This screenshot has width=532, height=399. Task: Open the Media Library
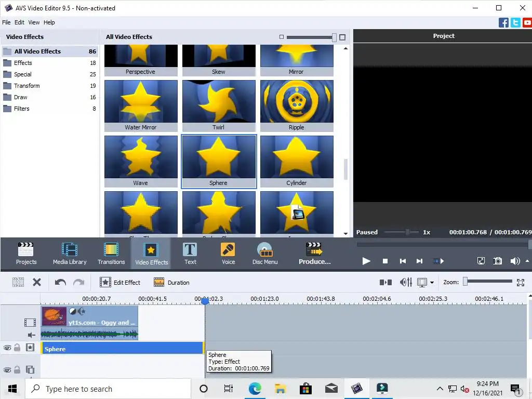(70, 254)
